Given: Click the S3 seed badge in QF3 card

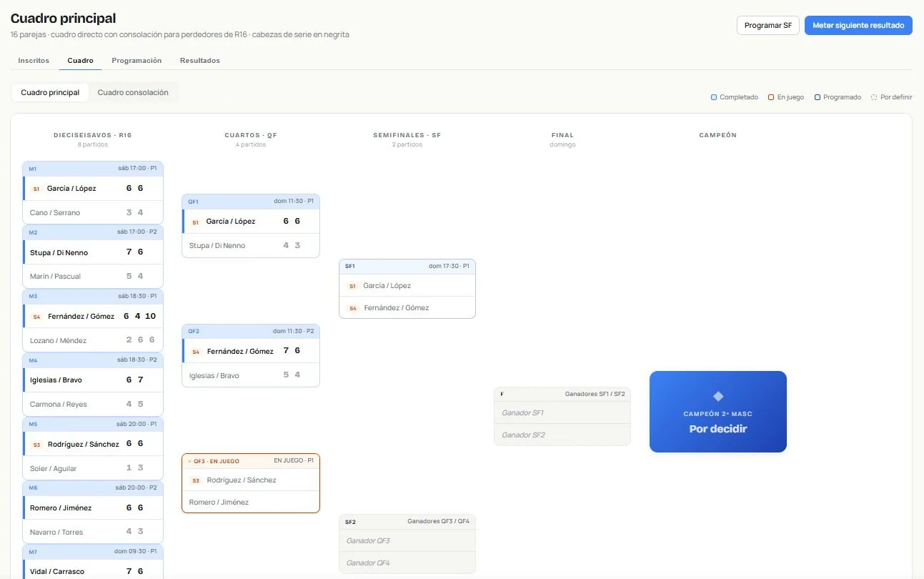Looking at the screenshot, I should pos(197,480).
